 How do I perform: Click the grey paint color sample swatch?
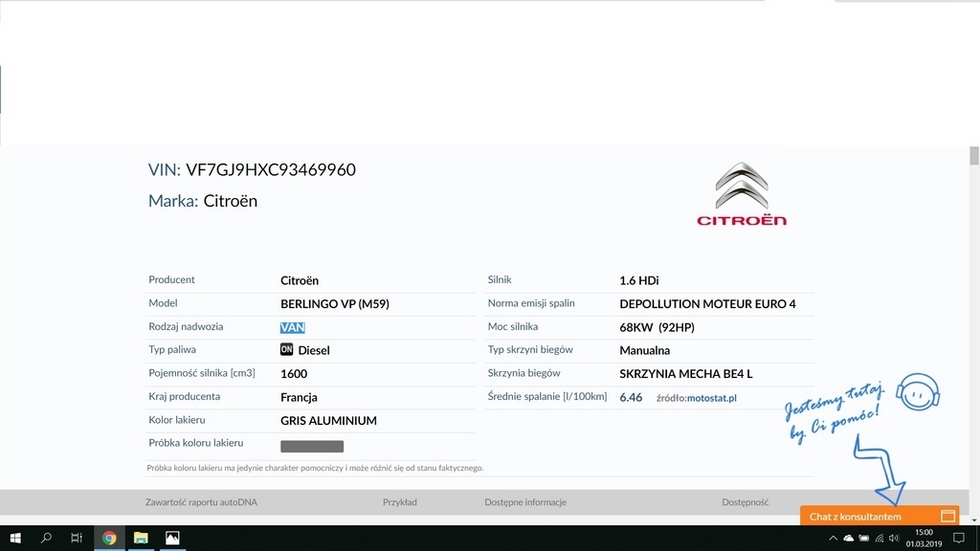pyautogui.click(x=312, y=446)
